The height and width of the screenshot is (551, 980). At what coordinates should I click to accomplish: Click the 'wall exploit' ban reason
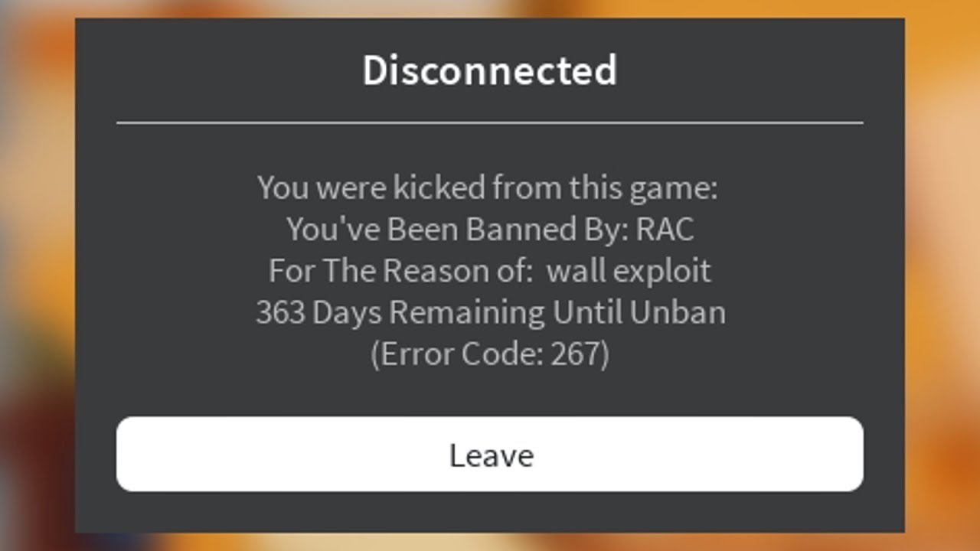(x=629, y=272)
